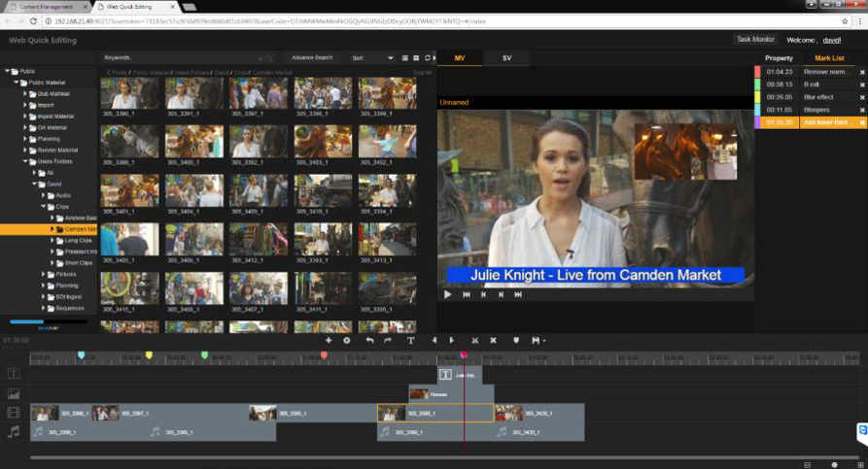Image resolution: width=868 pixels, height=469 pixels.
Task: Click the save icon in timeline toolbar
Action: (x=536, y=341)
